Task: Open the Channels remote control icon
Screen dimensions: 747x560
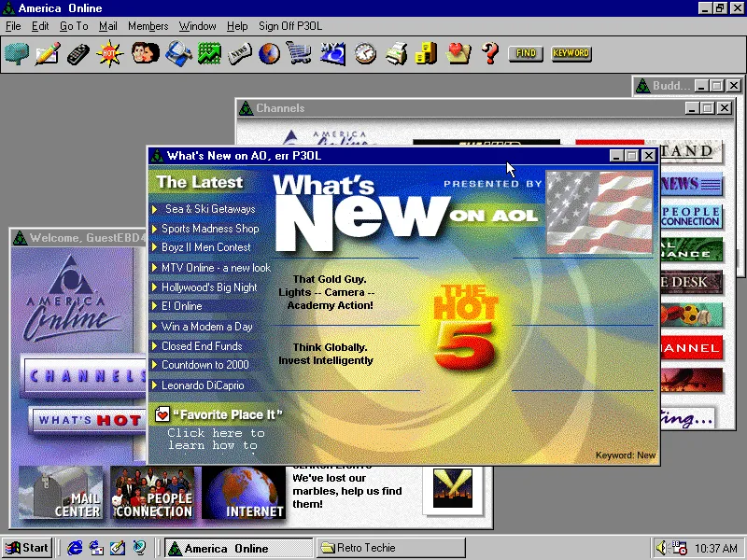Action: 78,53
